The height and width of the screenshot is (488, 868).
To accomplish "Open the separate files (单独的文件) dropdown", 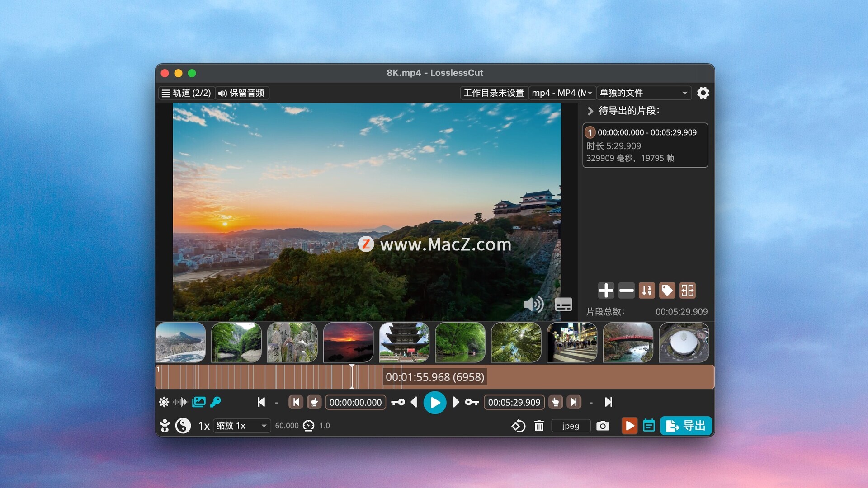I will [643, 93].
